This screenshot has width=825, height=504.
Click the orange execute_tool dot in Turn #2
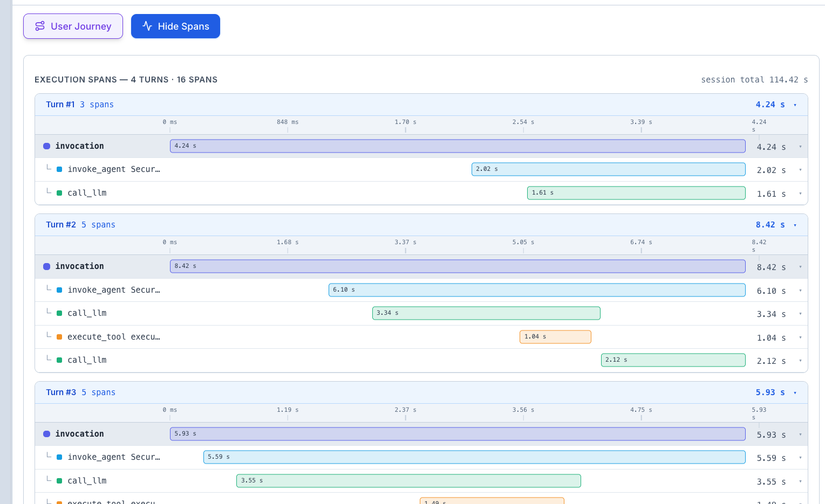point(59,336)
